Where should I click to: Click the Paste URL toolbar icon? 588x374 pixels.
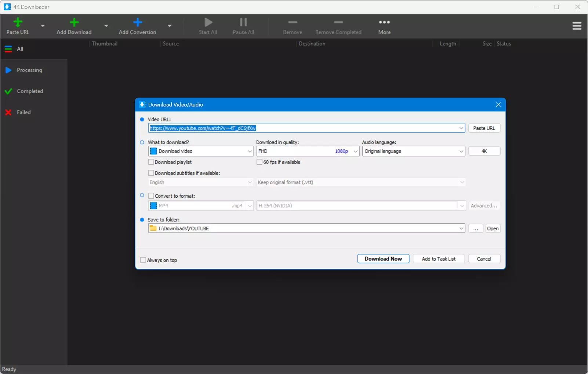click(x=18, y=22)
